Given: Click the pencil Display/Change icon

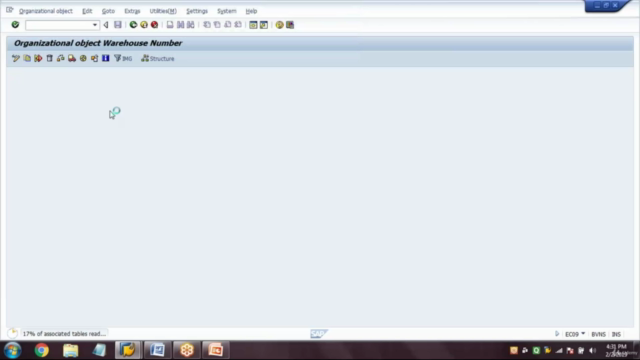Looking at the screenshot, I should [16, 58].
